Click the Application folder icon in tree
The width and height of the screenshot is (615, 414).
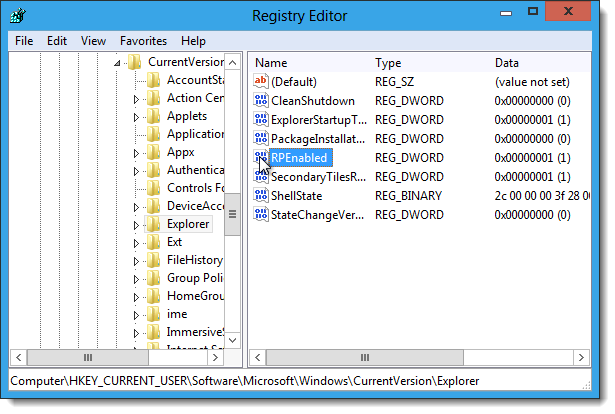coord(153,134)
